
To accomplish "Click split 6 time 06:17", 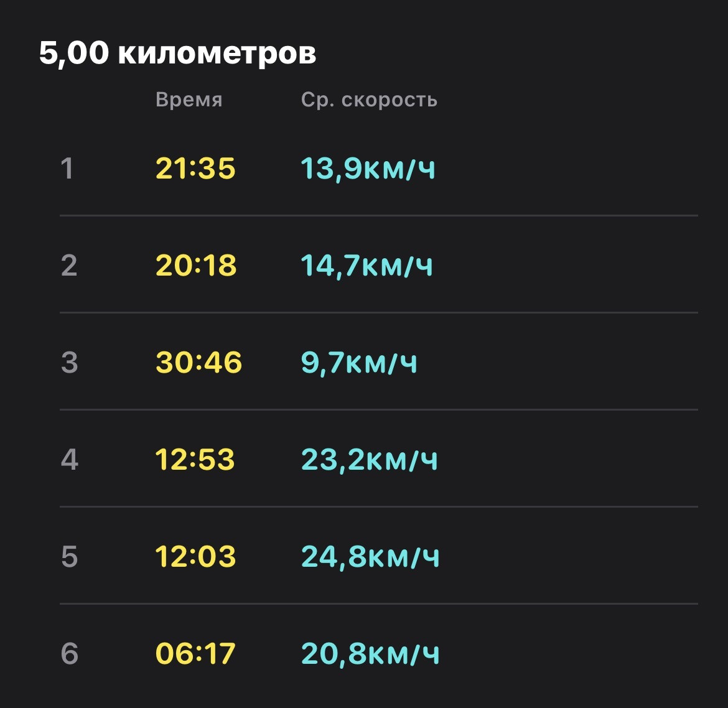I will (195, 653).
